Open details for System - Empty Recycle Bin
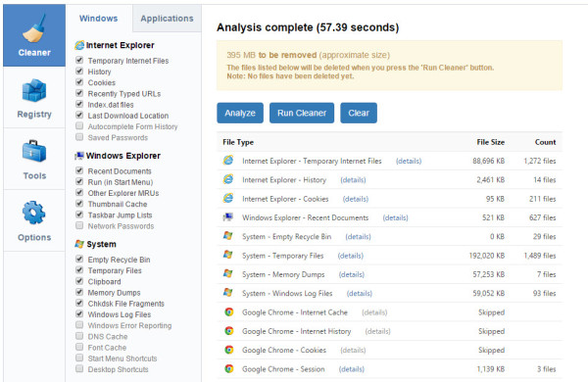 358,237
